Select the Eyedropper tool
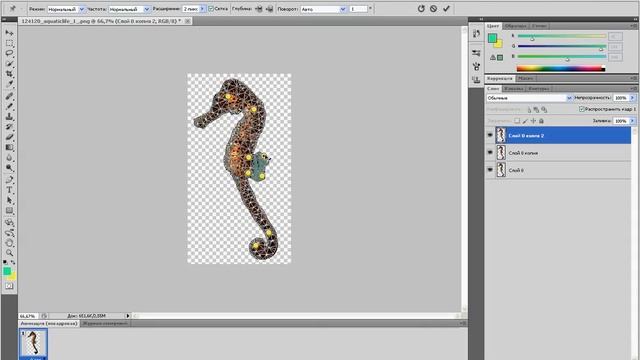 (9, 84)
